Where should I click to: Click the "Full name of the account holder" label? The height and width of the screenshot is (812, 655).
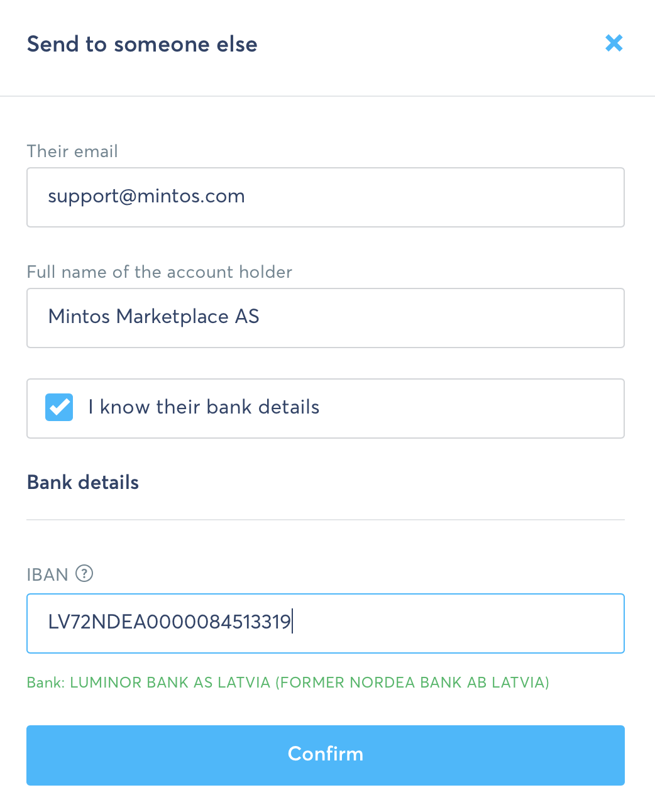point(160,272)
